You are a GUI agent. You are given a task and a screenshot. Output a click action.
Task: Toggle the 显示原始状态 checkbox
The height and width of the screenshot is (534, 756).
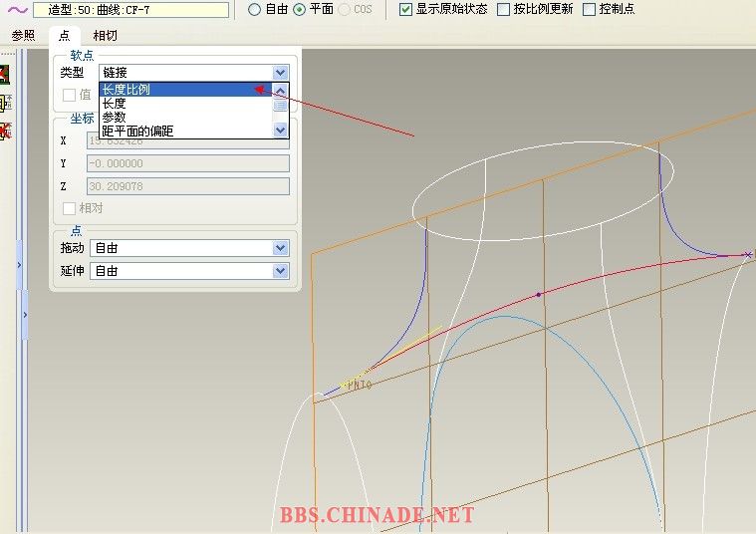pyautogui.click(x=406, y=9)
